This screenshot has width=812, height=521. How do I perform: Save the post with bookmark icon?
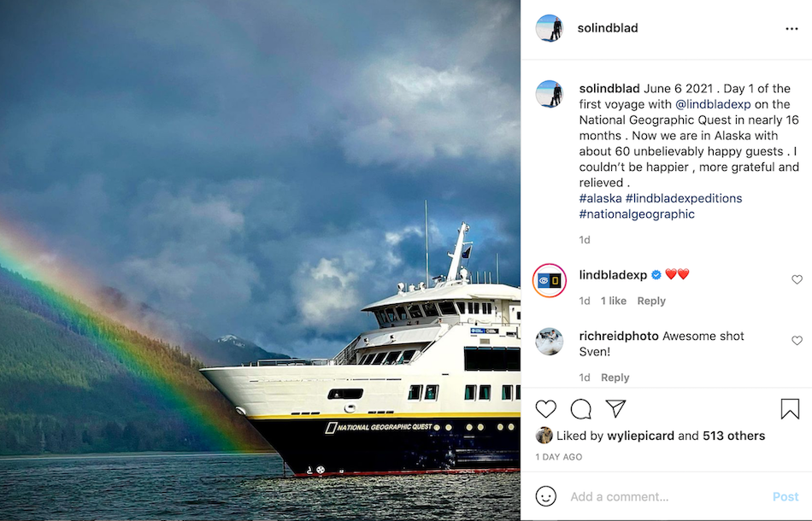click(x=790, y=409)
